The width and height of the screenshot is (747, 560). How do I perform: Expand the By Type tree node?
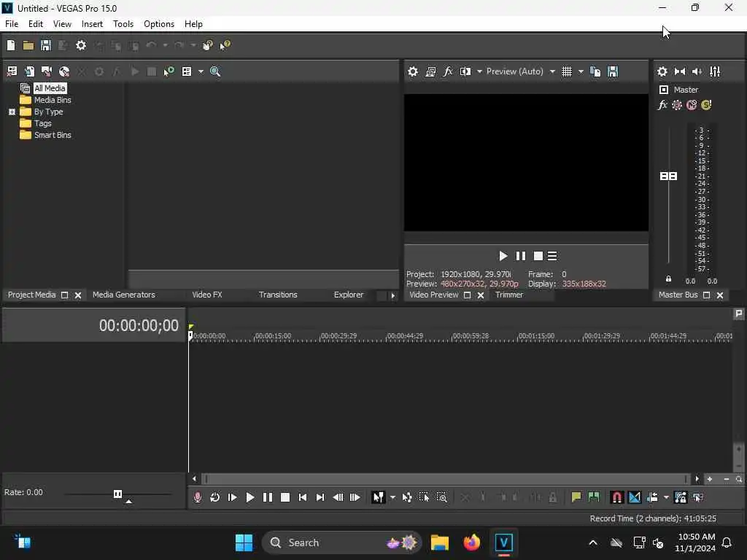click(x=12, y=112)
